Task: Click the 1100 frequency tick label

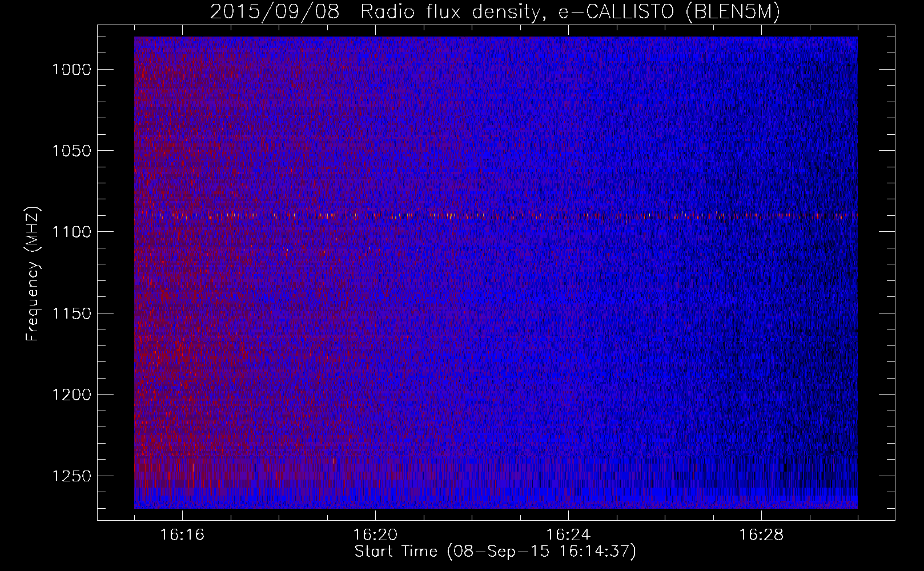Action: (72, 232)
